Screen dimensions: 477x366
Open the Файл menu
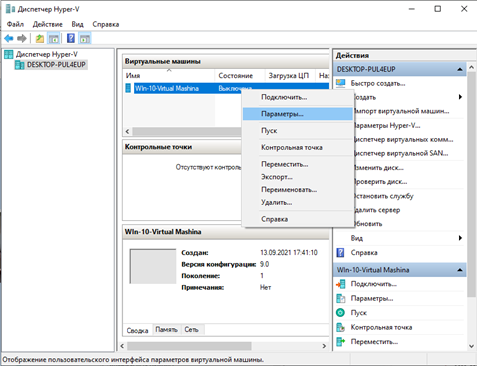click(15, 24)
